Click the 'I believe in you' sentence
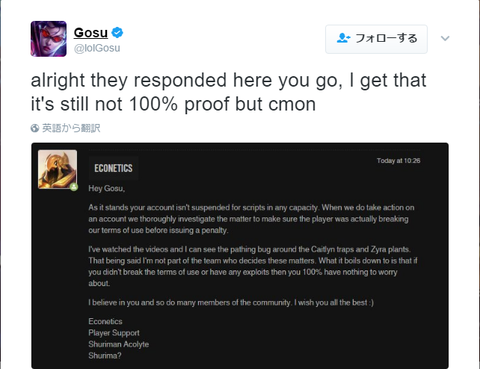480x369 pixels. click(x=231, y=303)
